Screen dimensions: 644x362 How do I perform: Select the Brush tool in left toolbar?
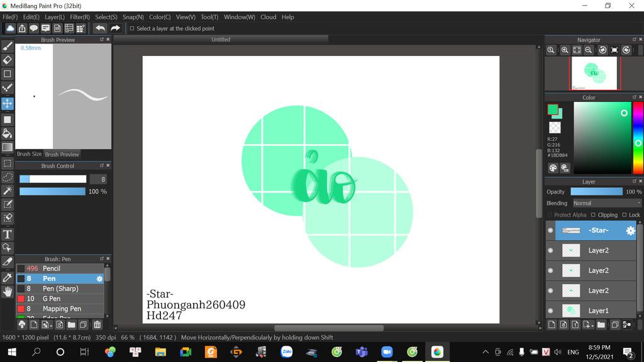pyautogui.click(x=8, y=47)
